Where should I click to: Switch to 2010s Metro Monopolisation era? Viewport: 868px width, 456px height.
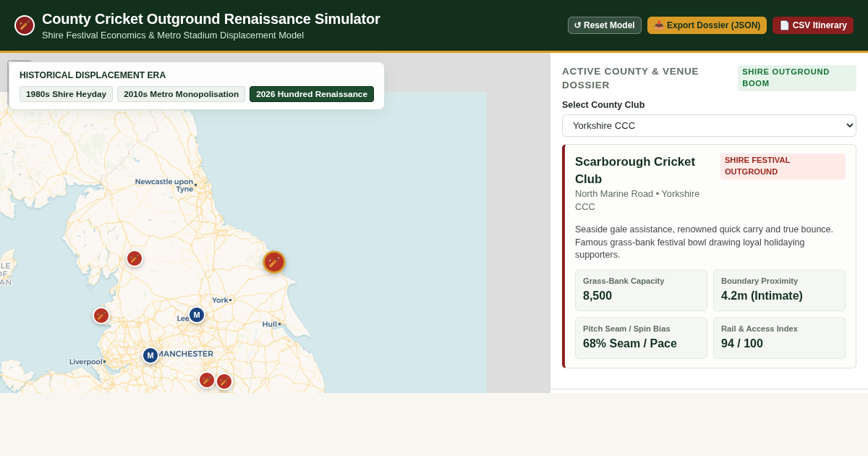click(x=181, y=94)
